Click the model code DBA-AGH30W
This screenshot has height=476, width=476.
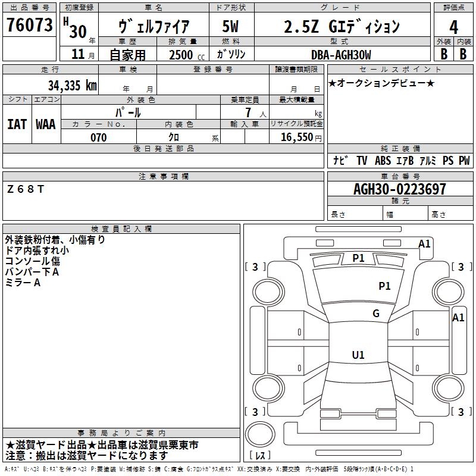[x=341, y=55]
